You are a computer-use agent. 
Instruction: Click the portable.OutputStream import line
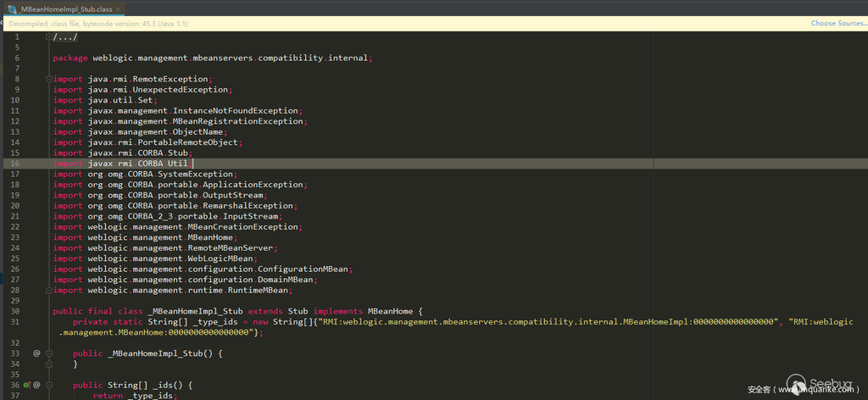[x=160, y=195]
